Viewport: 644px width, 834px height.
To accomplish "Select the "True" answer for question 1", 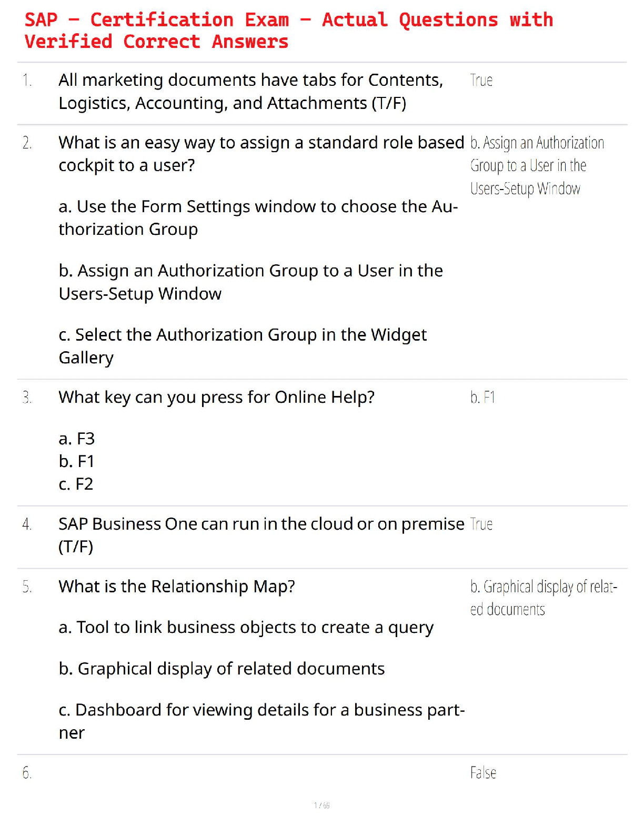I will (x=481, y=81).
